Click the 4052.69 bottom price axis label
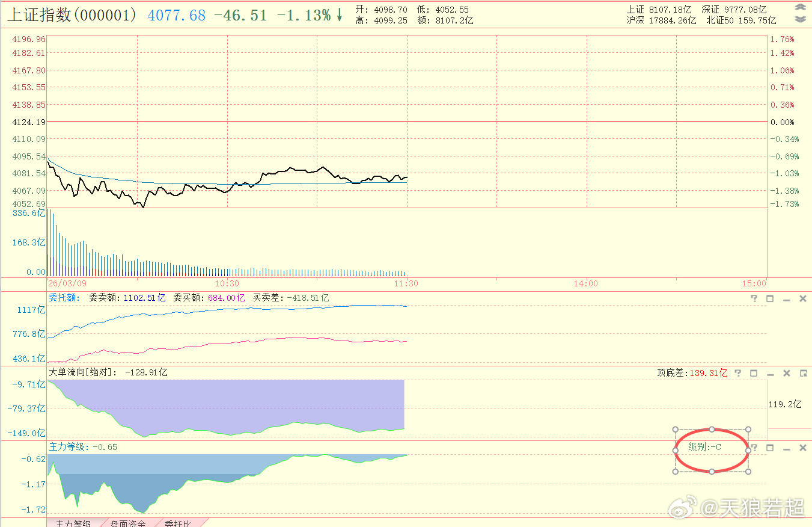The image size is (812, 527). [28, 204]
